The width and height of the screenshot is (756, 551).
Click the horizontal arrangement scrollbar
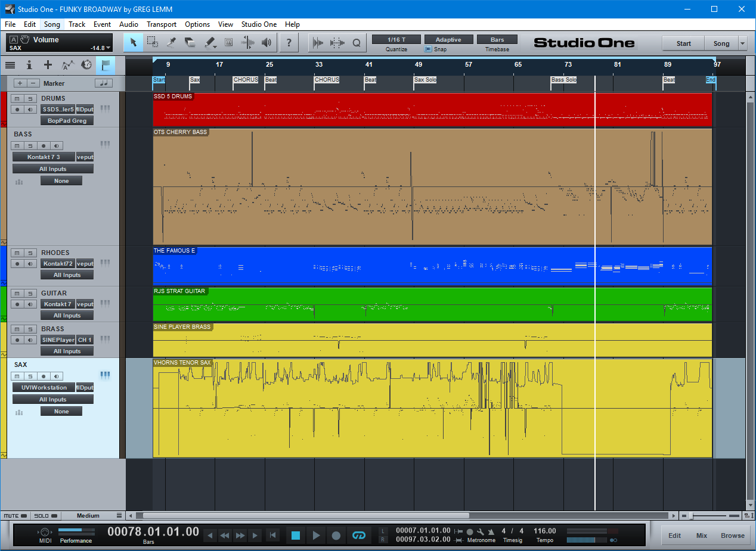[306, 516]
